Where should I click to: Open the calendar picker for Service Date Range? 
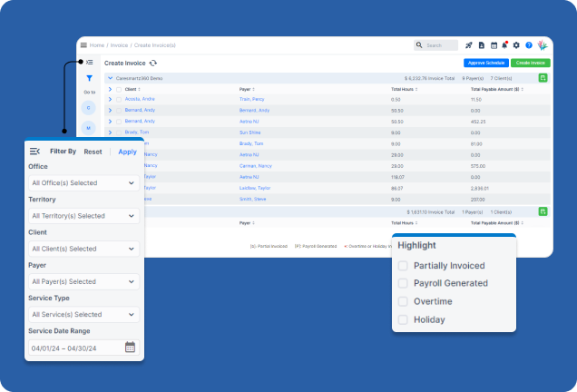click(x=130, y=348)
